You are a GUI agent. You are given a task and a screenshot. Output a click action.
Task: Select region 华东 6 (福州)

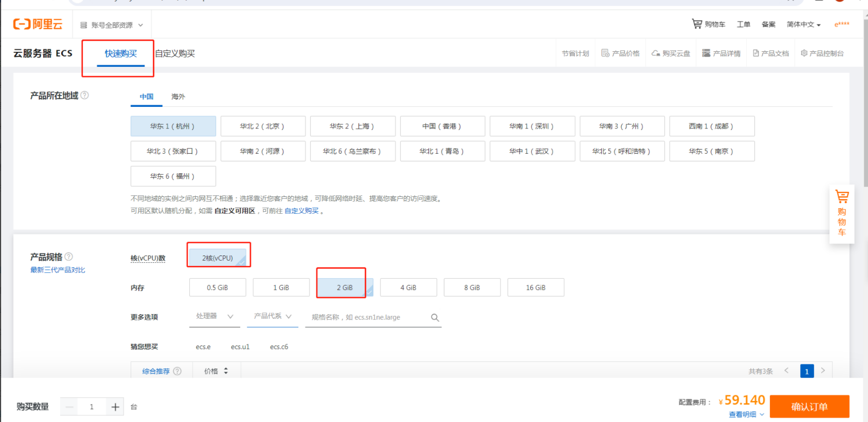point(173,176)
